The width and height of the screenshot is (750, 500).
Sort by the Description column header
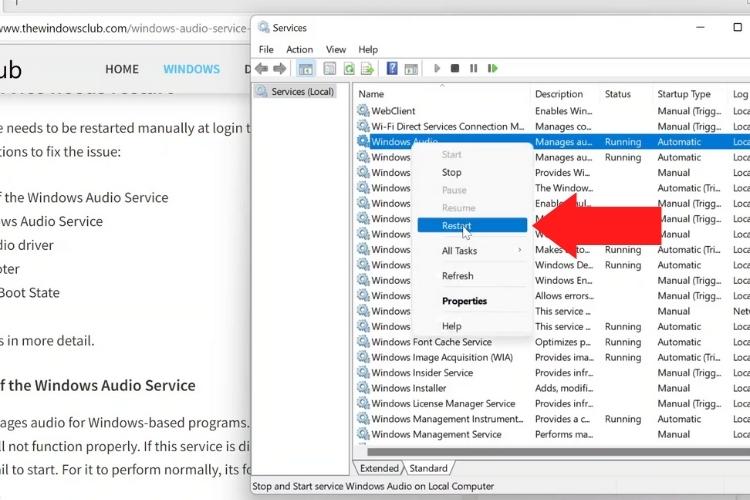(564, 94)
